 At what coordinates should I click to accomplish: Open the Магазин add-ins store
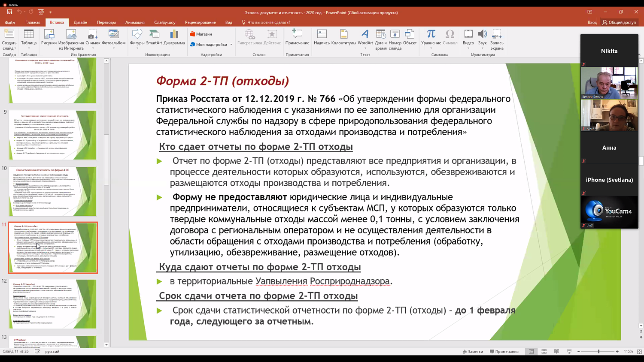tap(201, 34)
